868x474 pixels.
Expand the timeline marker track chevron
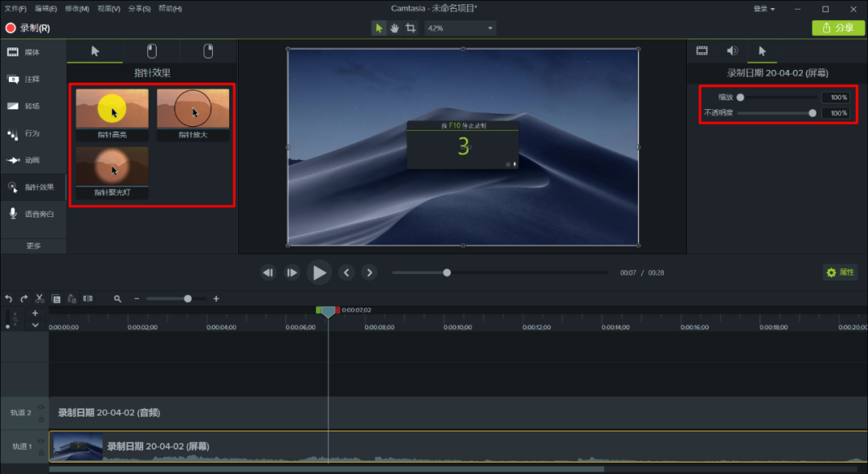point(35,325)
